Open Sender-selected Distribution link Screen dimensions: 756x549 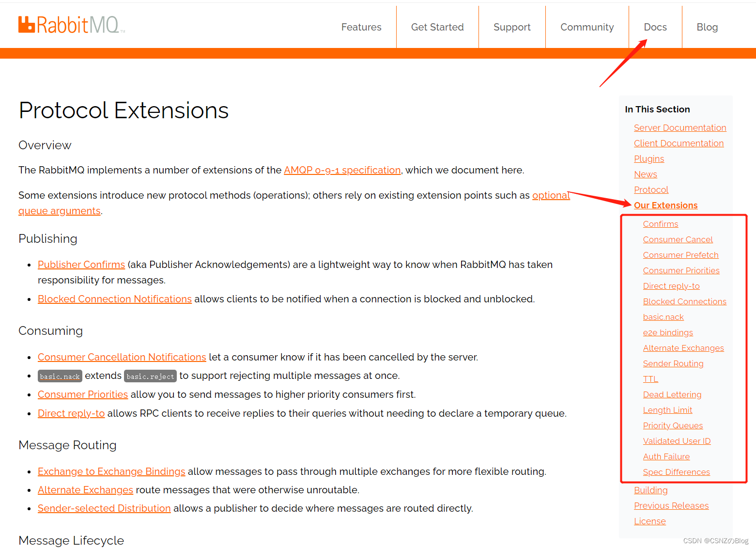[x=104, y=508]
